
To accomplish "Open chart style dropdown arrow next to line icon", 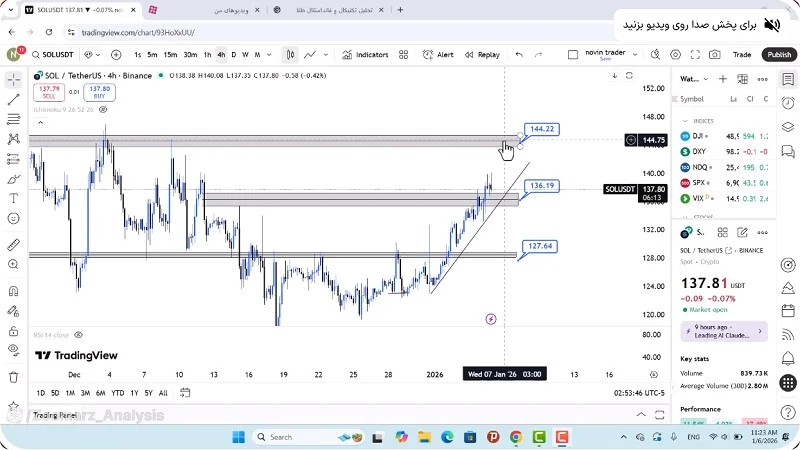I will pos(325,55).
